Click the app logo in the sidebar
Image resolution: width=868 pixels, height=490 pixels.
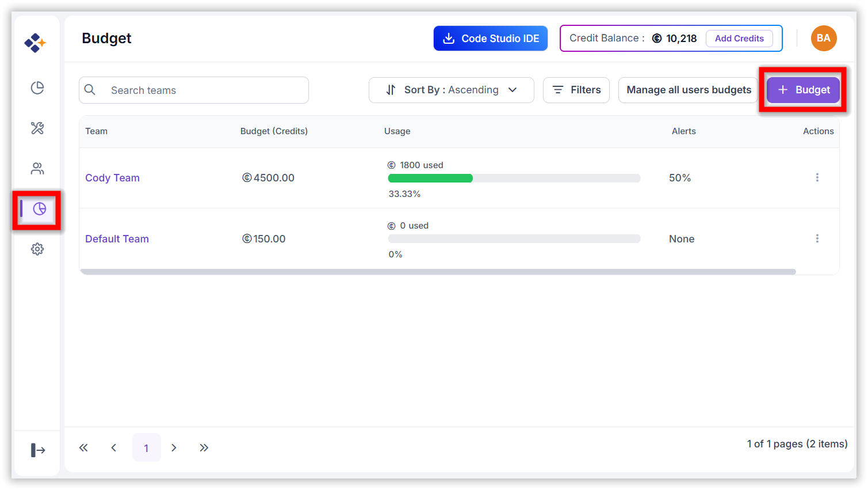click(35, 43)
